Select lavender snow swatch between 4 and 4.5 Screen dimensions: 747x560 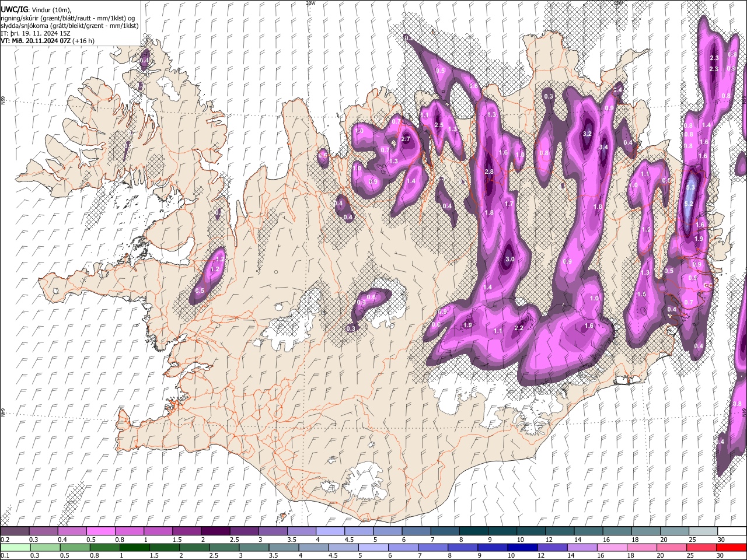click(x=329, y=531)
